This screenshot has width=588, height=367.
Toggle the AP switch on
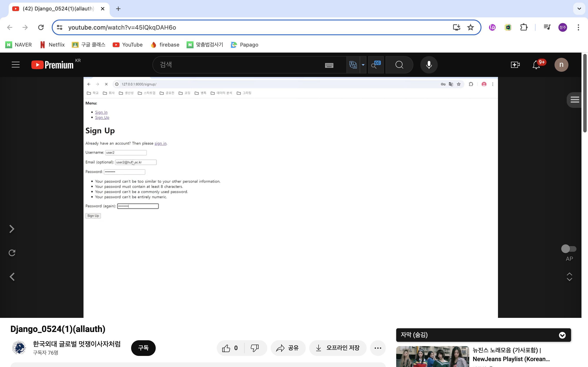point(568,249)
